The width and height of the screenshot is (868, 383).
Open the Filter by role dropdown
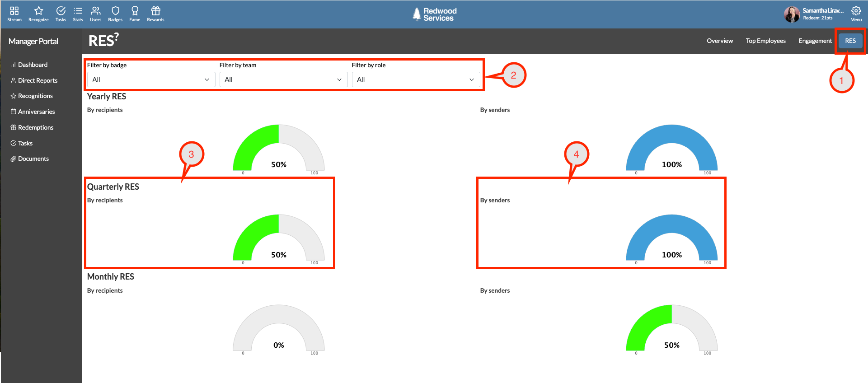click(x=416, y=79)
